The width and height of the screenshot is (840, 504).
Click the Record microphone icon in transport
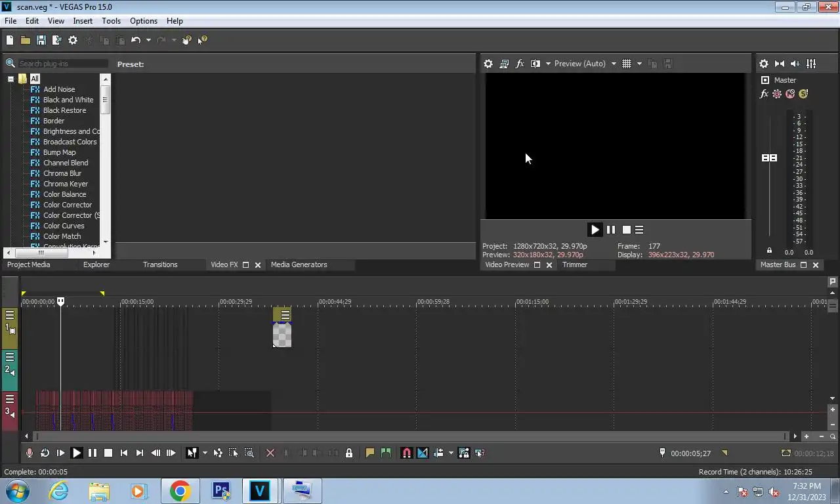click(x=29, y=453)
